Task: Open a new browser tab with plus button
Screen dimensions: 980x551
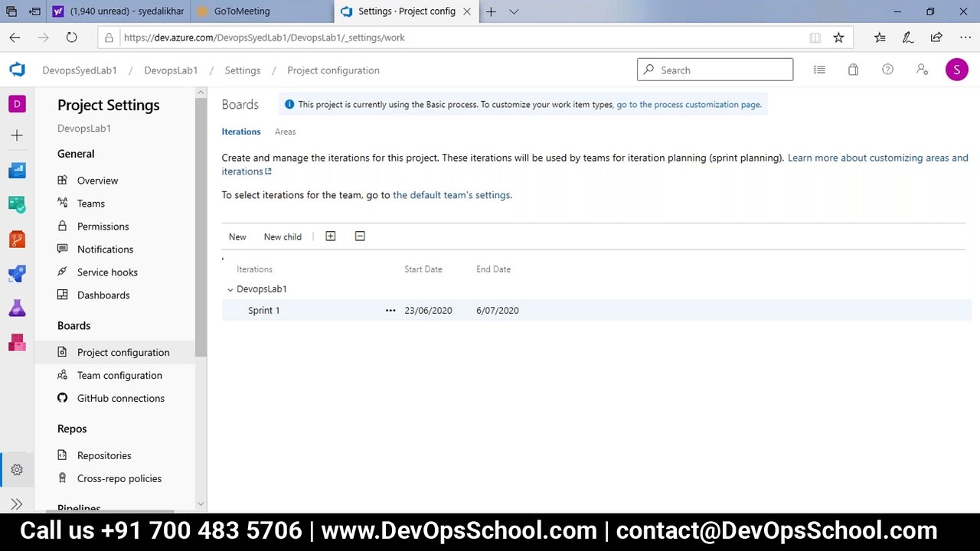Action: point(491,11)
